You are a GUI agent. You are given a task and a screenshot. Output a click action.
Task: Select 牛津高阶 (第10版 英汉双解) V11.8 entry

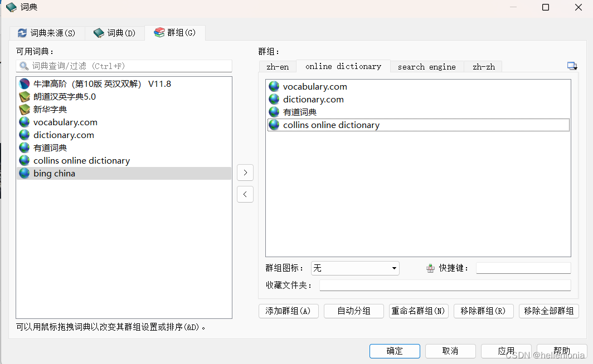click(x=124, y=84)
